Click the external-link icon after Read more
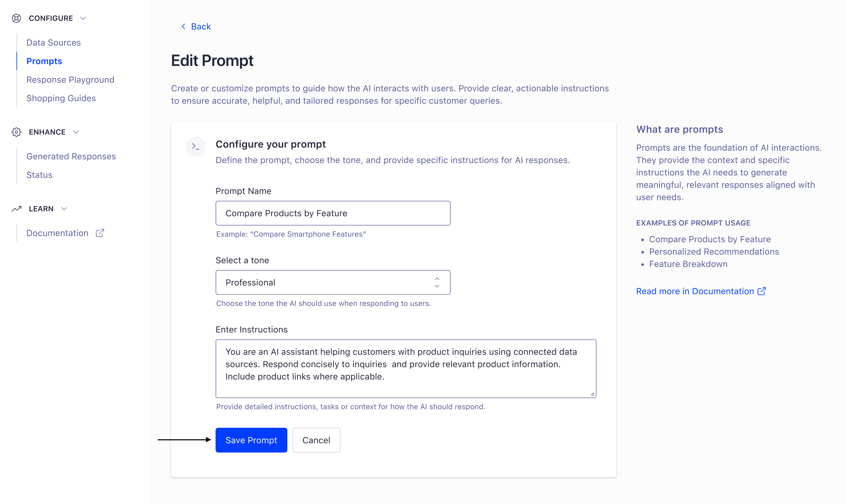 tap(762, 291)
